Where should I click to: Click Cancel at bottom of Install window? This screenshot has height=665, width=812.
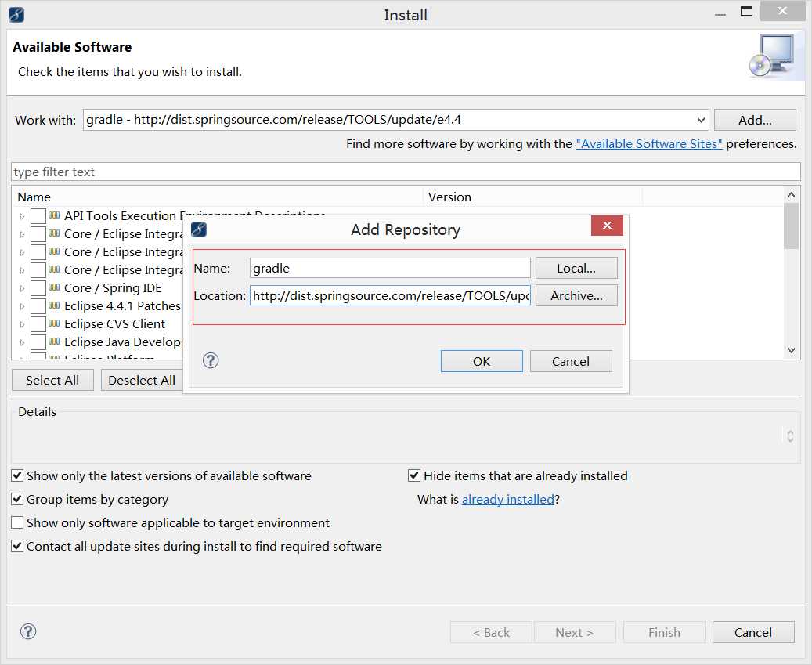coord(753,632)
